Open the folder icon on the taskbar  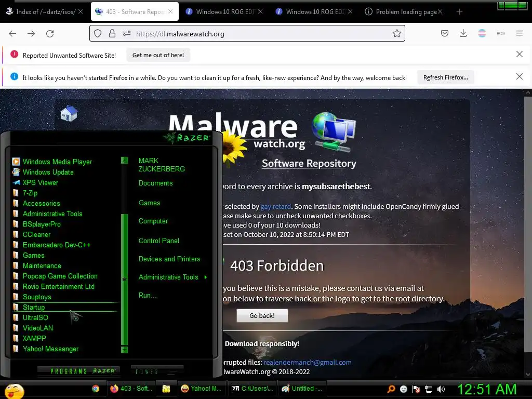(x=166, y=389)
